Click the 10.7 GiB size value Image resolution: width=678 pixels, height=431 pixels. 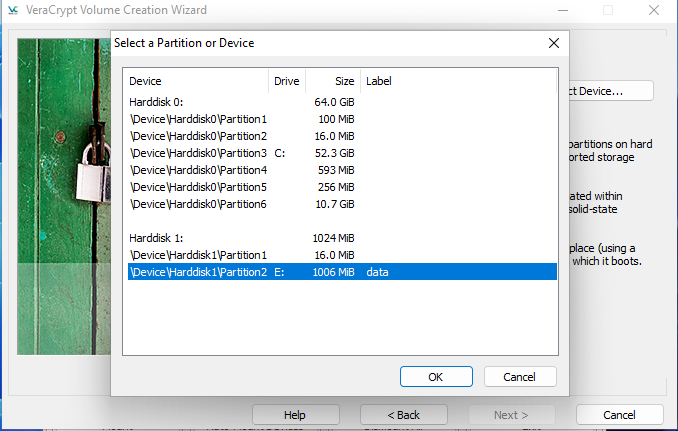[335, 204]
